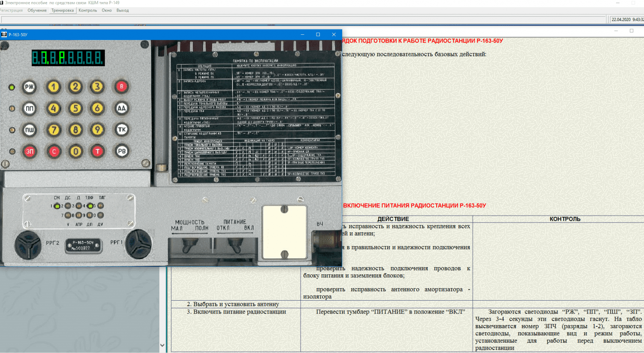Click digit 9 on the radio keypad
Image resolution: width=644 pixels, height=353 pixels.
pos(97,130)
